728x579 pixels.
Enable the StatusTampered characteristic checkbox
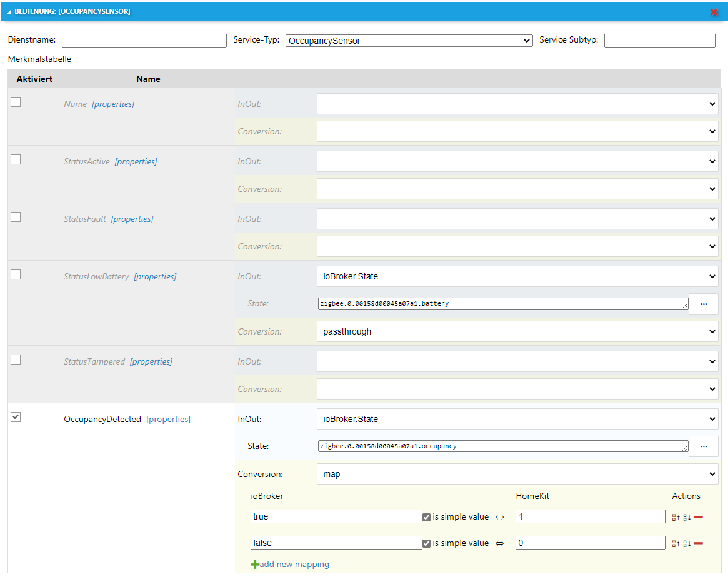tap(16, 360)
